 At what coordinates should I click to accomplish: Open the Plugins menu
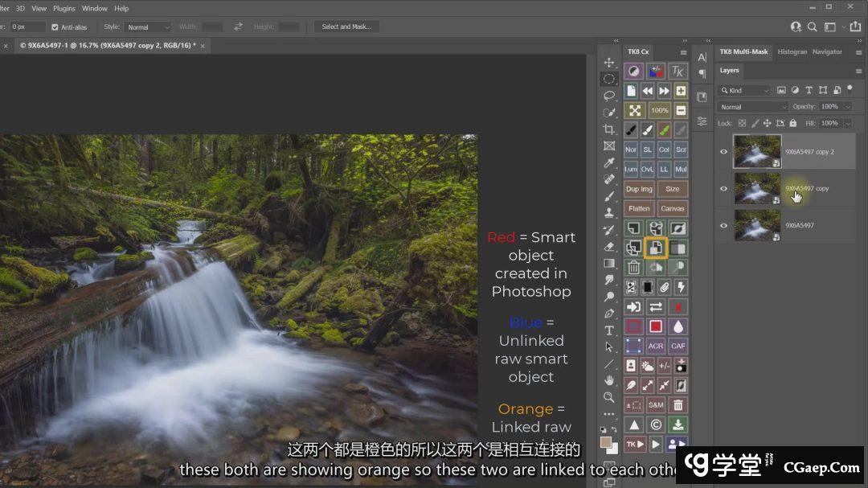point(64,8)
